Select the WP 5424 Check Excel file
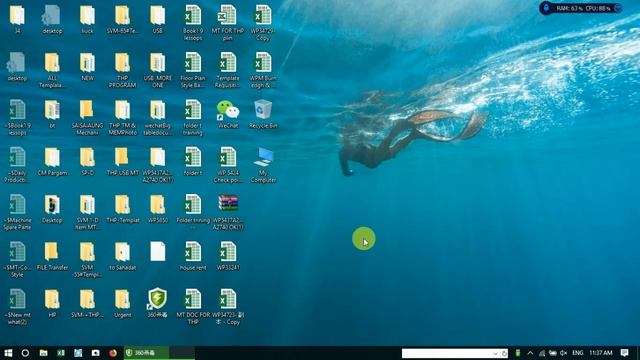The image size is (640, 360). [x=228, y=165]
